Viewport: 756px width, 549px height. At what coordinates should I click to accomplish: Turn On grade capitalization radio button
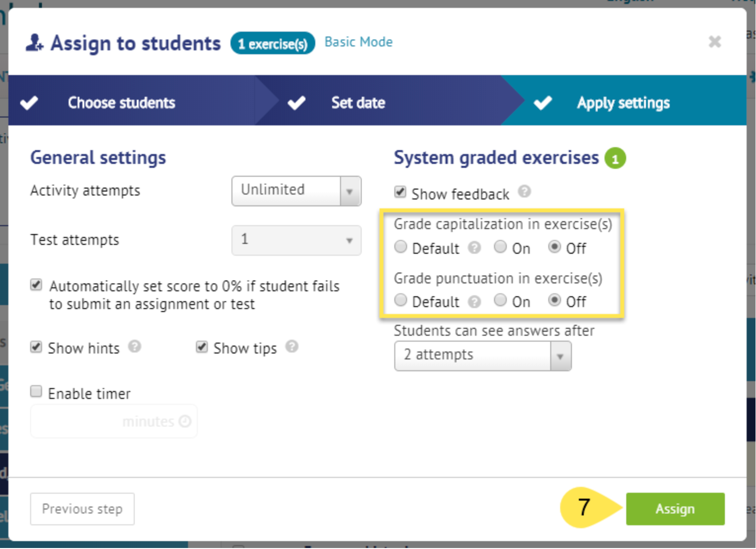click(500, 246)
